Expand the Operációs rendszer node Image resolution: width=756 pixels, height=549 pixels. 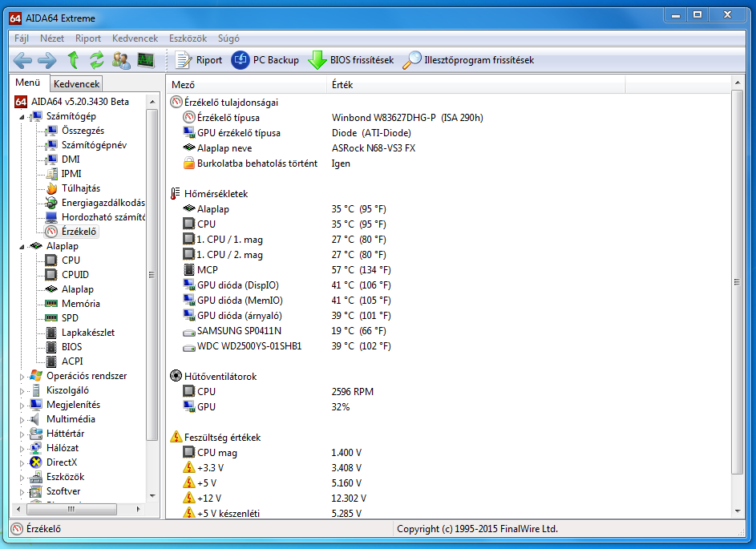click(22, 377)
